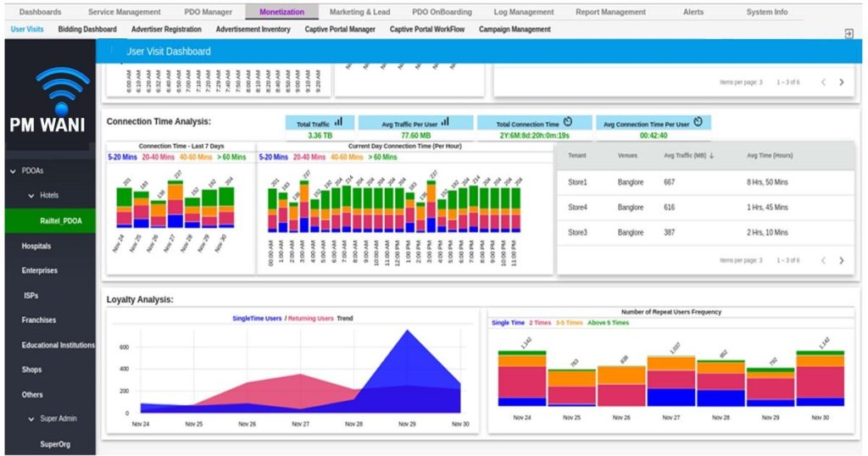Click clock icon on Avg Connection Time Per User
The width and height of the screenshot is (868, 456).
click(x=698, y=123)
